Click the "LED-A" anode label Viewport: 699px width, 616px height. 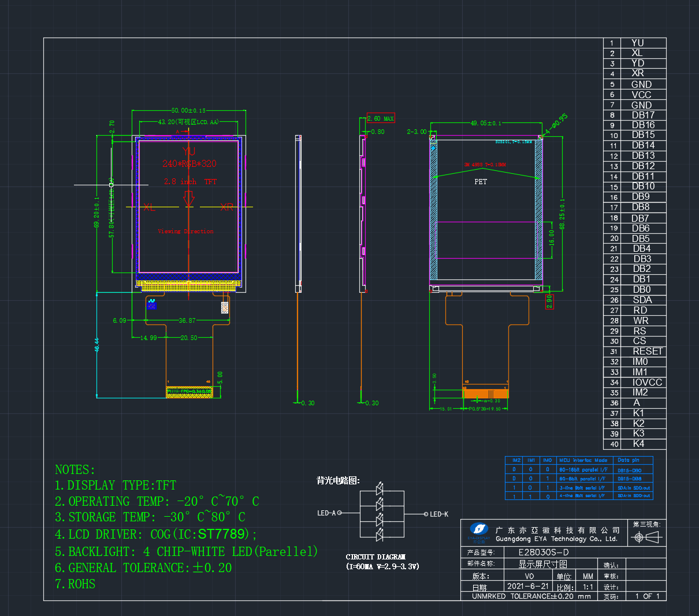point(326,513)
